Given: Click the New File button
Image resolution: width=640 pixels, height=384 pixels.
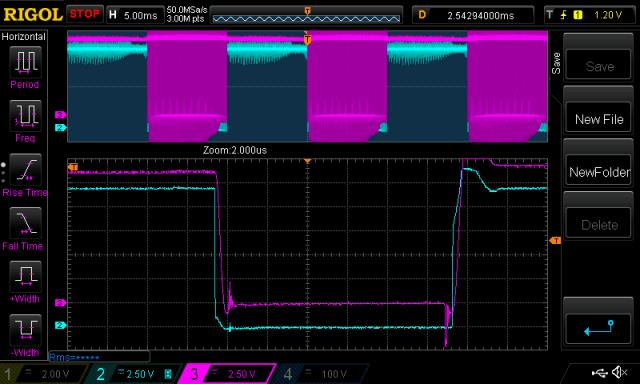Looking at the screenshot, I should (599, 119).
